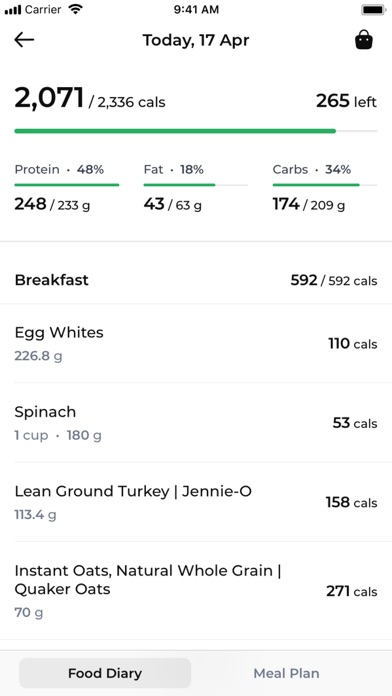Select the Spinach food item
Viewport: 392px width, 696px height.
tap(196, 423)
